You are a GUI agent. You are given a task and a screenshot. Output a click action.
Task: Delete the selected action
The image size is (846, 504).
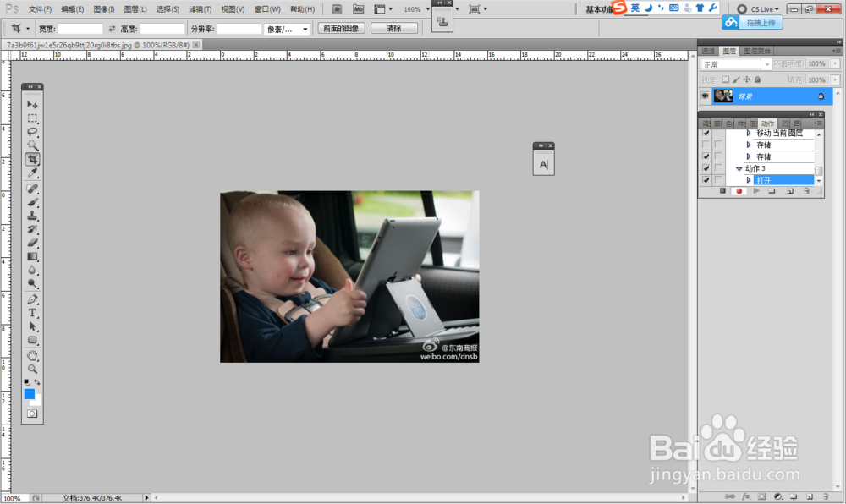pos(807,191)
